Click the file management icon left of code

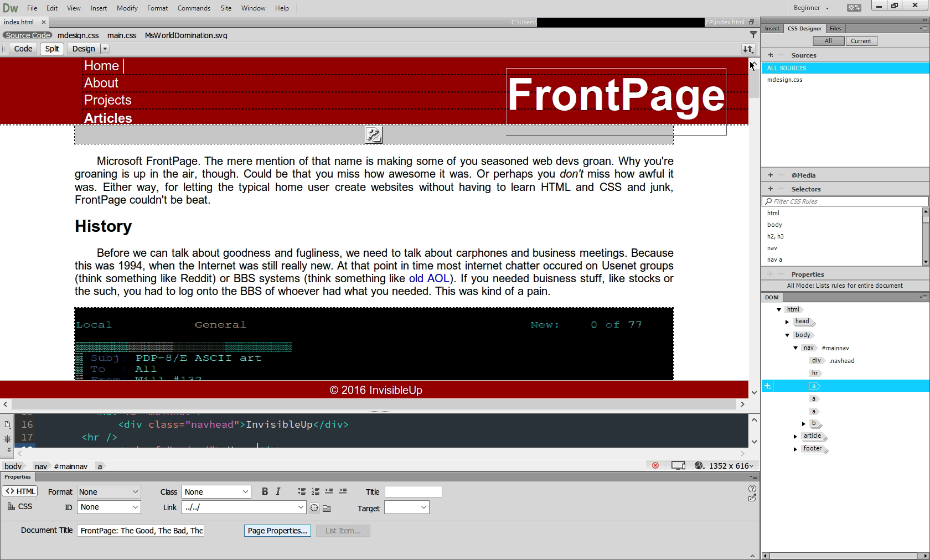tap(8, 425)
